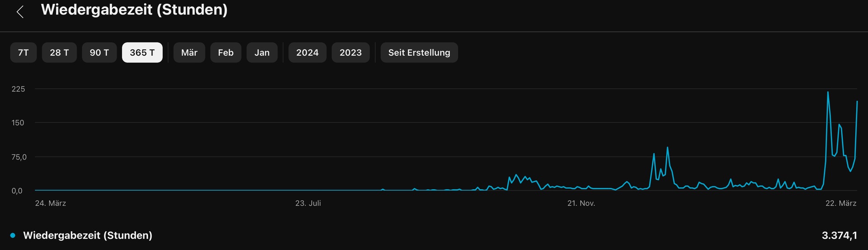Show statistics for Feb
This screenshot has width=868, height=250.
click(226, 53)
